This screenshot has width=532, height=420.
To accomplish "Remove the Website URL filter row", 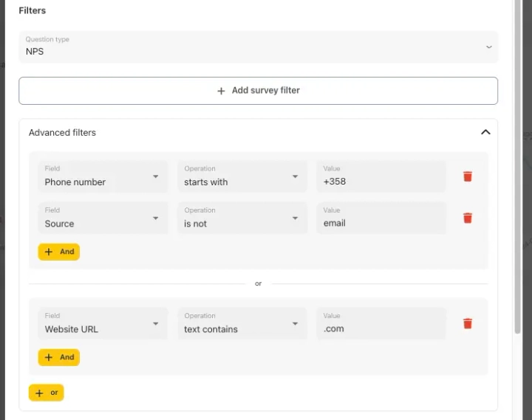I will click(x=467, y=323).
